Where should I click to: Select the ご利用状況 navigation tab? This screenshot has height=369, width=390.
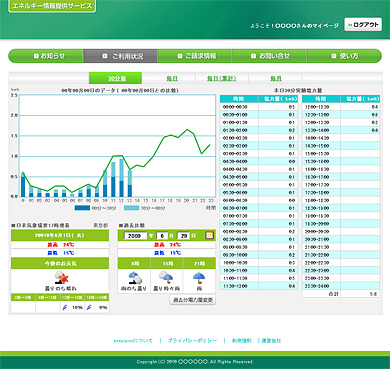[120, 56]
